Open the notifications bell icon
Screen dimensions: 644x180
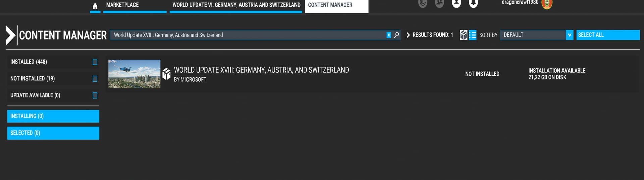click(473, 3)
